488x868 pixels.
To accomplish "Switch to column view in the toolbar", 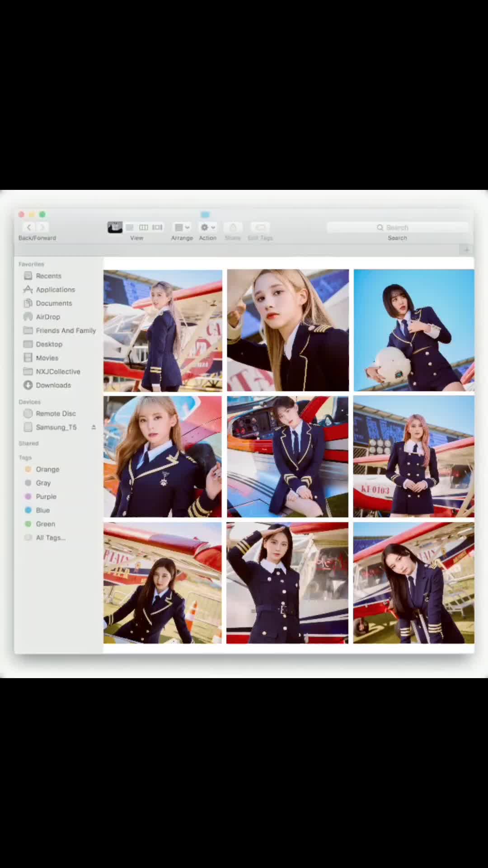I will [x=143, y=227].
